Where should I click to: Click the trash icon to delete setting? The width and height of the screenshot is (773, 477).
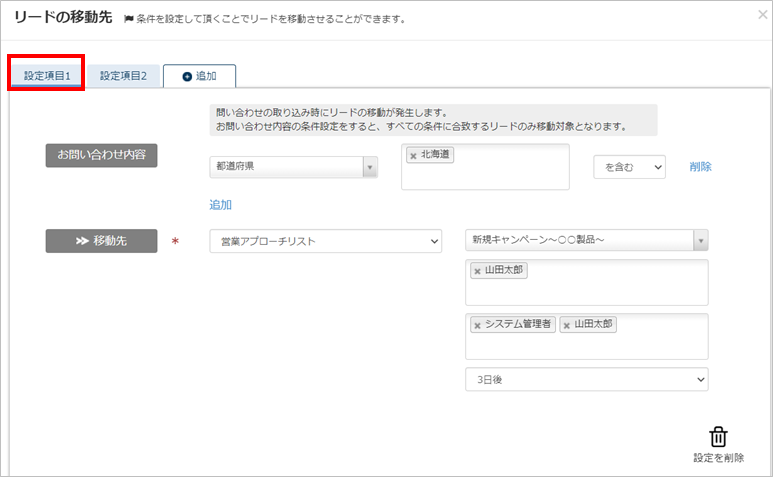(x=718, y=437)
